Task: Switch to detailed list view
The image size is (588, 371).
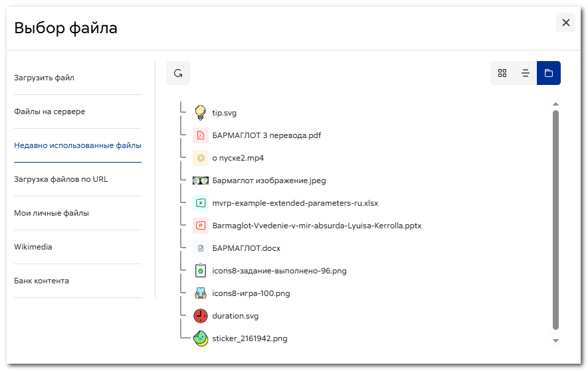Action: 526,73
